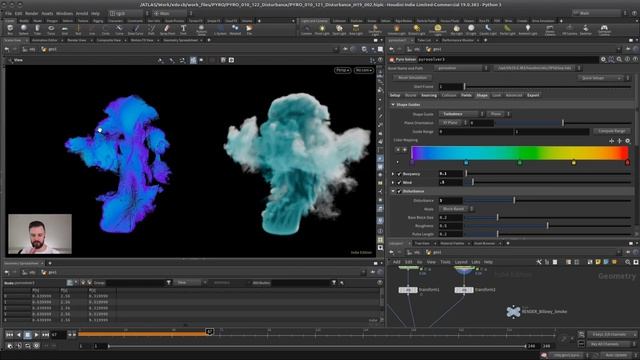Select the Torus shelf tool

(x=51, y=30)
